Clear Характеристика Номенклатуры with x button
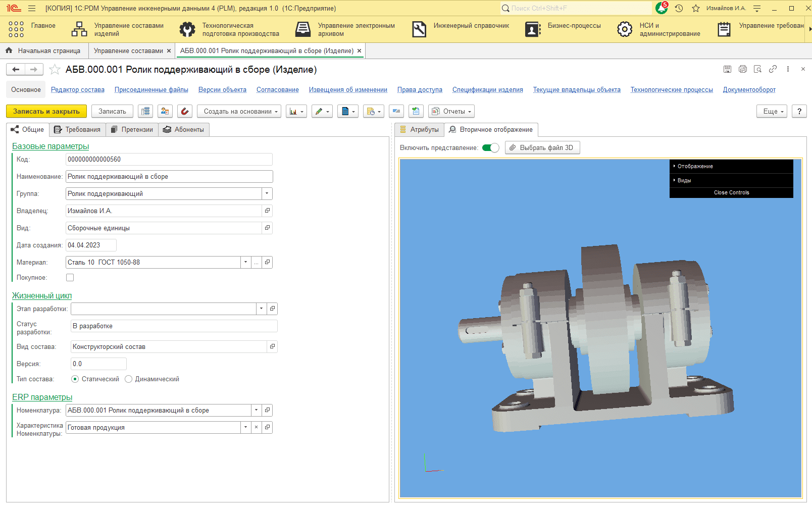The image size is (812, 508). click(256, 427)
